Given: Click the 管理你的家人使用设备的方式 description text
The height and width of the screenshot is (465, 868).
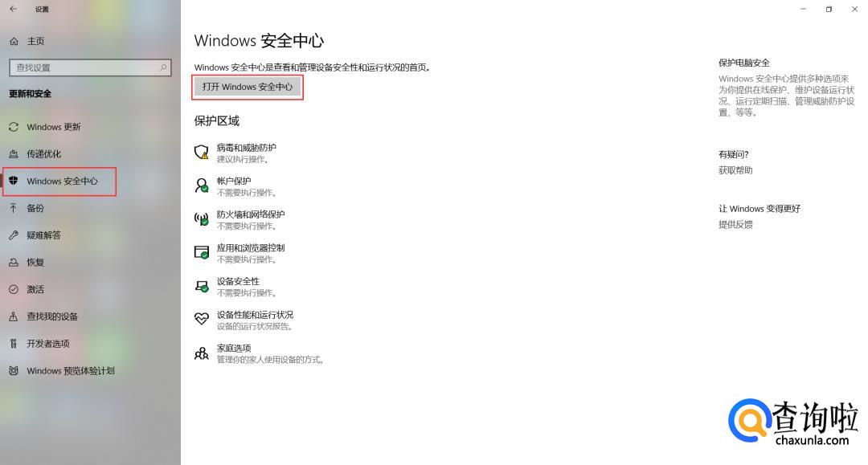Looking at the screenshot, I should click(x=270, y=360).
